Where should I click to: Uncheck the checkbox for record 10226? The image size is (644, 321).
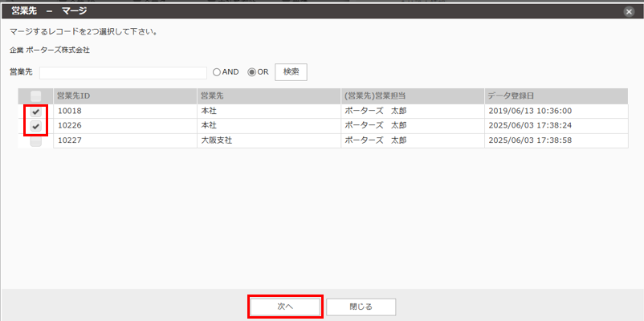(36, 126)
